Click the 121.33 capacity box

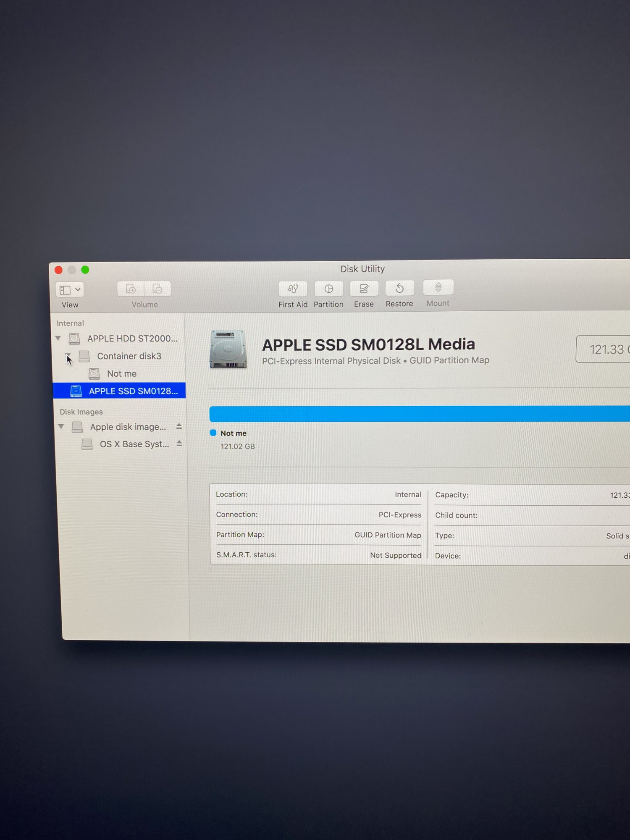(x=603, y=349)
